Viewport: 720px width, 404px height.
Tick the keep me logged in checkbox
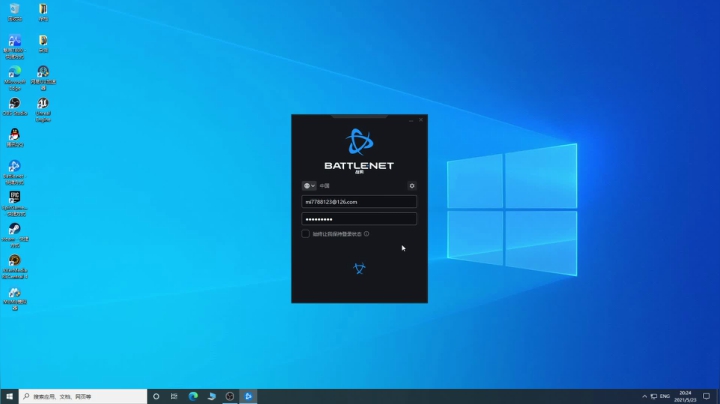(305, 234)
